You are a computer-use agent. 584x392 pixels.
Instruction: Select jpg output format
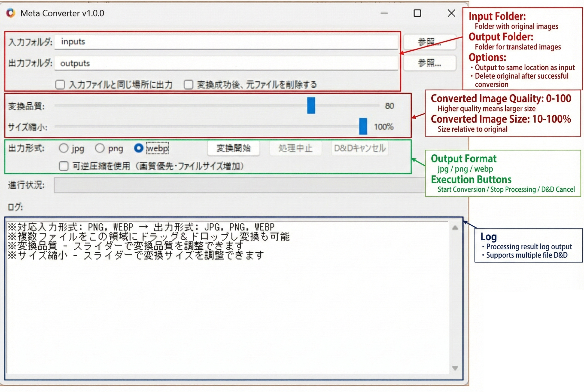coord(64,148)
